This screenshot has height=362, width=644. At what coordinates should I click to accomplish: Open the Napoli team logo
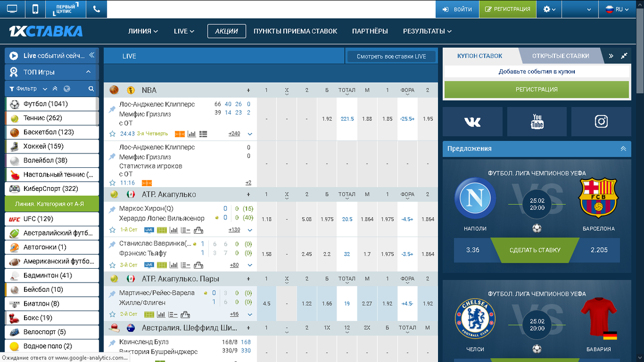tap(475, 198)
